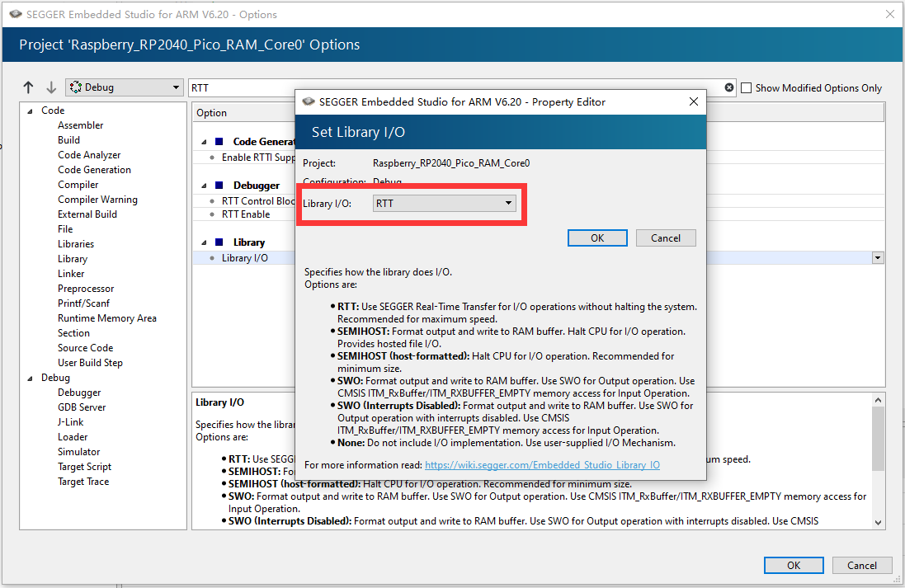Screen dimensions: 905x588
Task: Clear the RTT search text icon
Action: [729, 87]
